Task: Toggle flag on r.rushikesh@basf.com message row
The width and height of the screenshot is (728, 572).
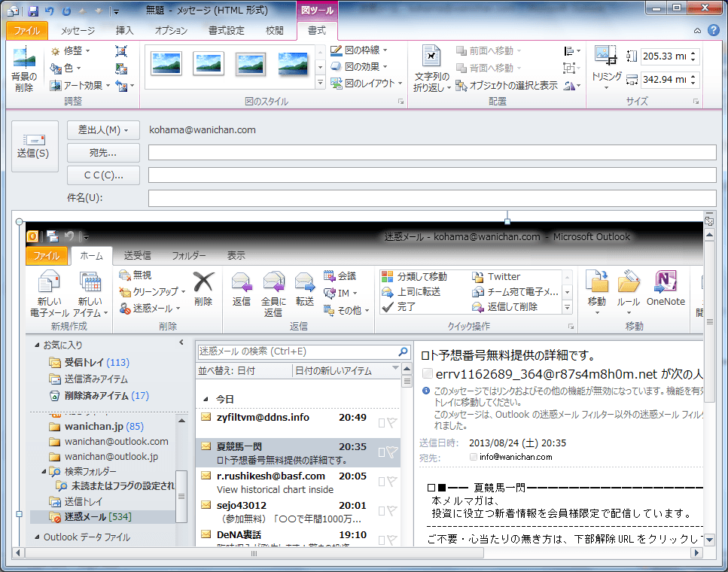Action: click(x=393, y=482)
